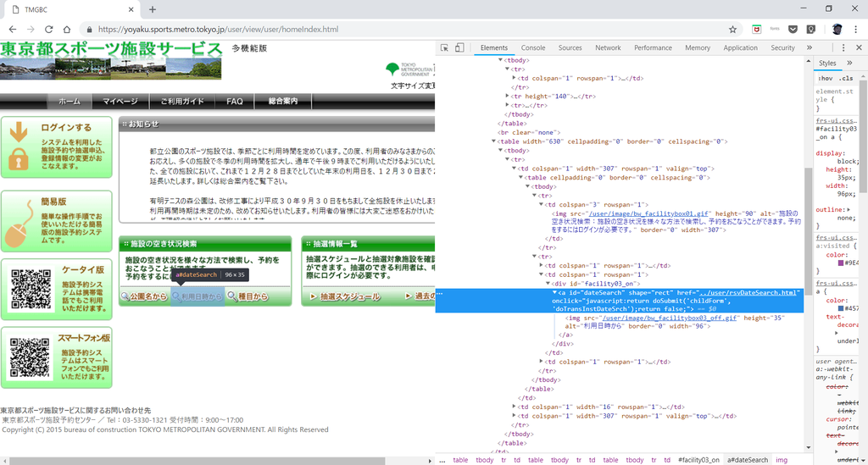Image resolution: width=868 pixels, height=465 pixels.
Task: Click the ケータイ版 QR code
Action: tap(31, 289)
